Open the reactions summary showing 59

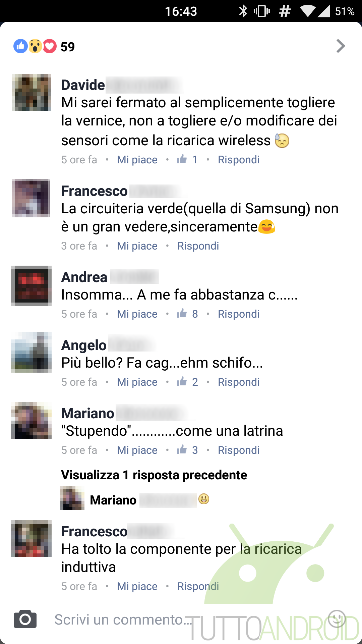point(44,46)
